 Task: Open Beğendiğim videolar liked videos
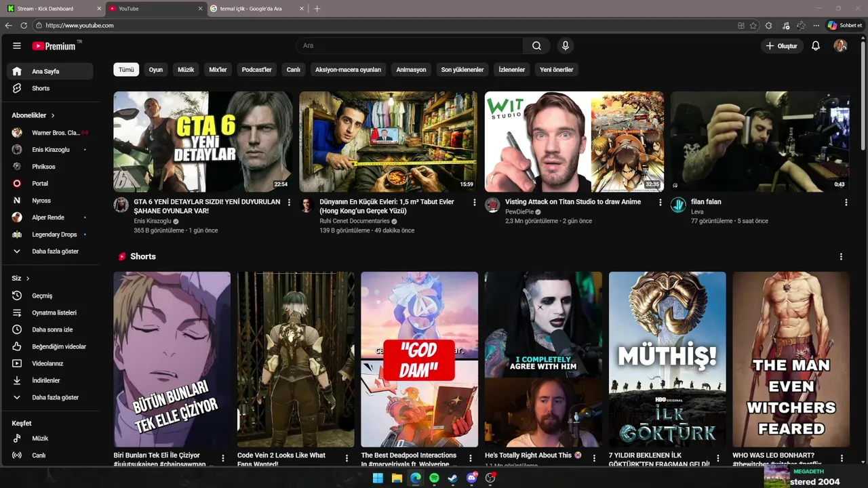50,346
